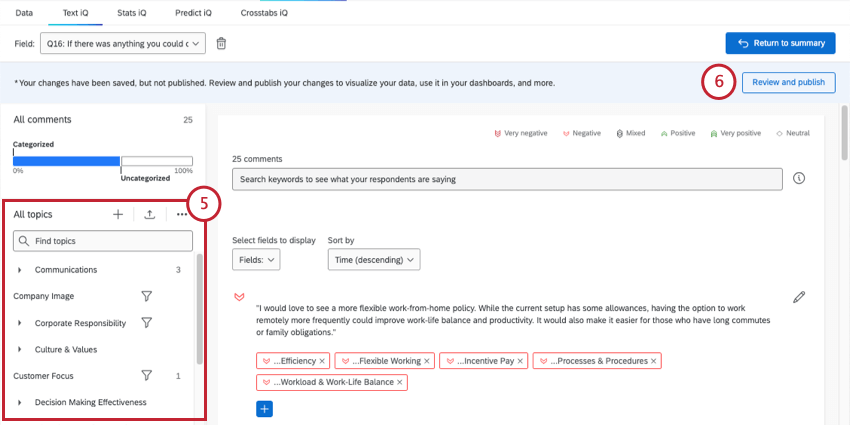Expand the Culture & Values topic

tap(20, 349)
